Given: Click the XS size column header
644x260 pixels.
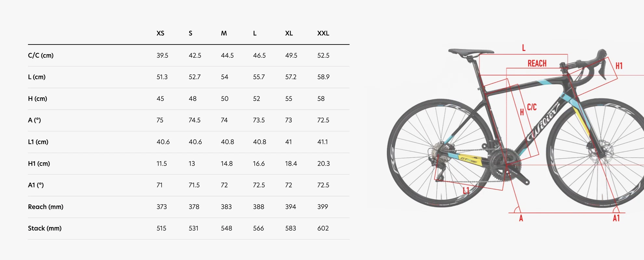Looking at the screenshot, I should pos(160,33).
